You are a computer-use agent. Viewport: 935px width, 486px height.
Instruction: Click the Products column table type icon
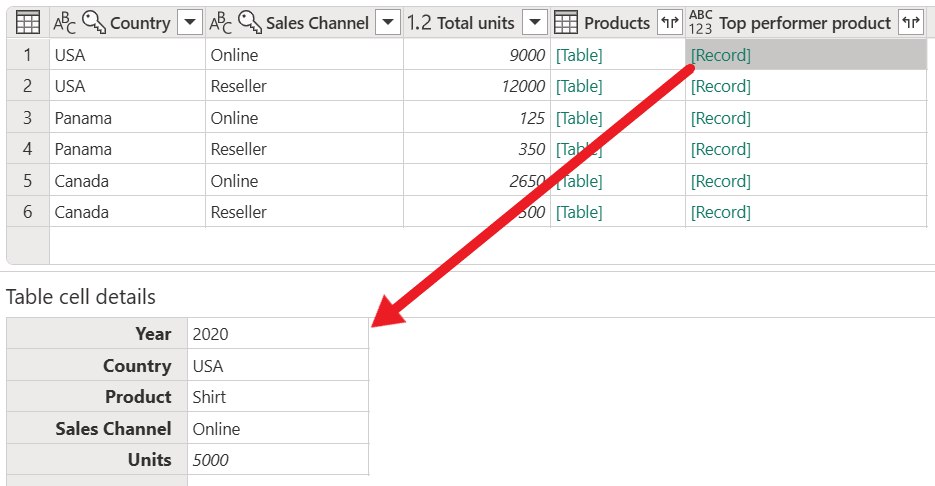click(566, 22)
